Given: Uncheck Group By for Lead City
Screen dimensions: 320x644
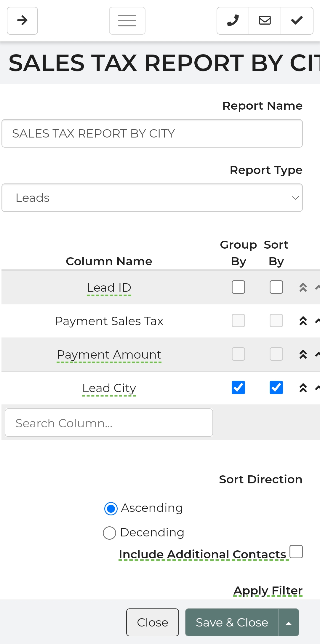Looking at the screenshot, I should coord(238,388).
